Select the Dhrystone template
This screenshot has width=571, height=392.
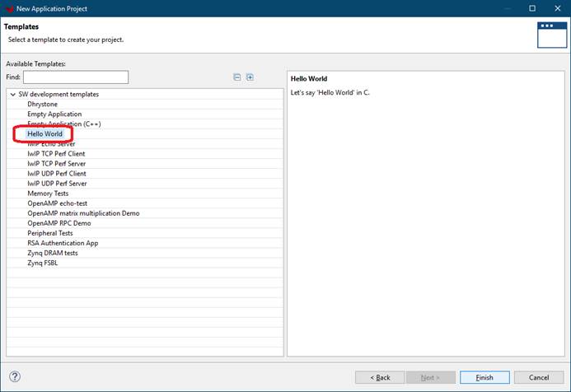(44, 105)
